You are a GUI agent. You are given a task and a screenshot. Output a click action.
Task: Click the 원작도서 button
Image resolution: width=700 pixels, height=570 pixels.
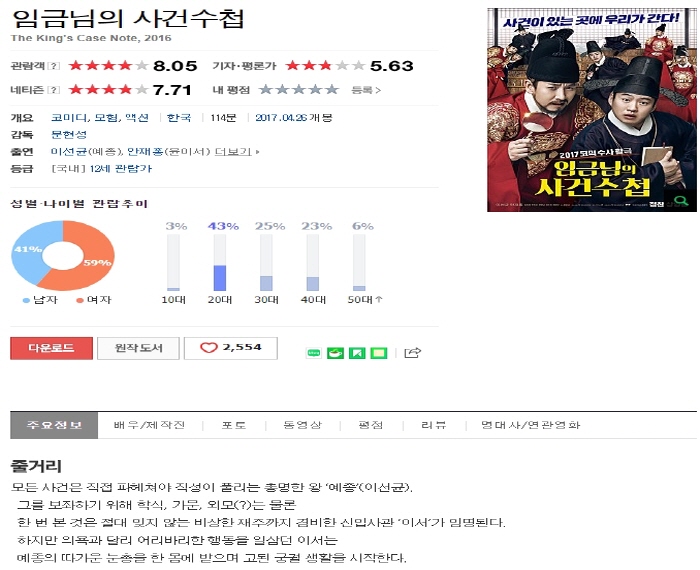pos(138,348)
